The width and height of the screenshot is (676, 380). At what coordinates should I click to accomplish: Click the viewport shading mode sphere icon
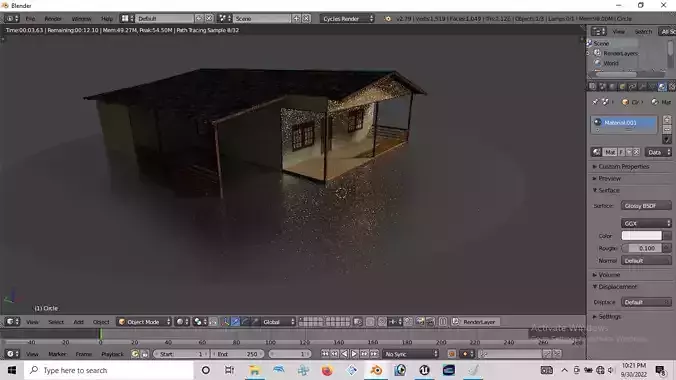click(182, 322)
